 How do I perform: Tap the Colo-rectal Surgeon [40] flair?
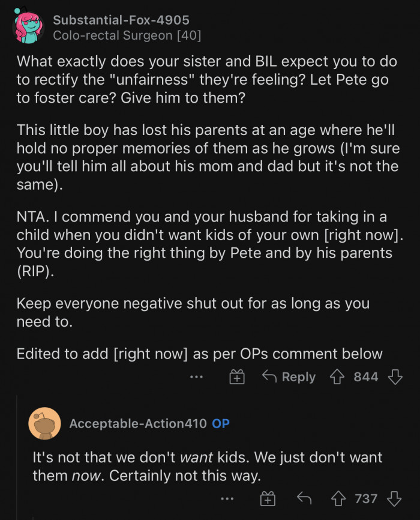point(127,35)
